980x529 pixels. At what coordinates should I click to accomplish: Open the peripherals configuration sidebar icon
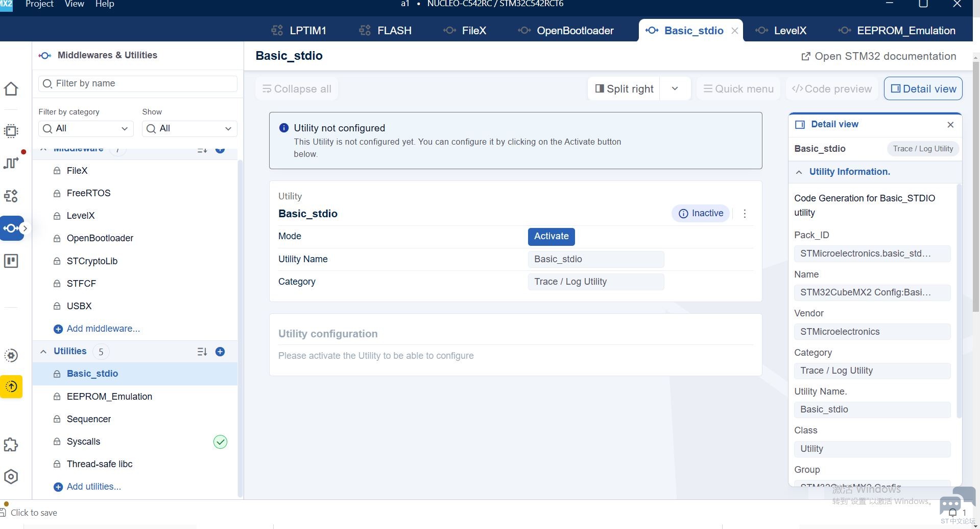click(x=11, y=196)
